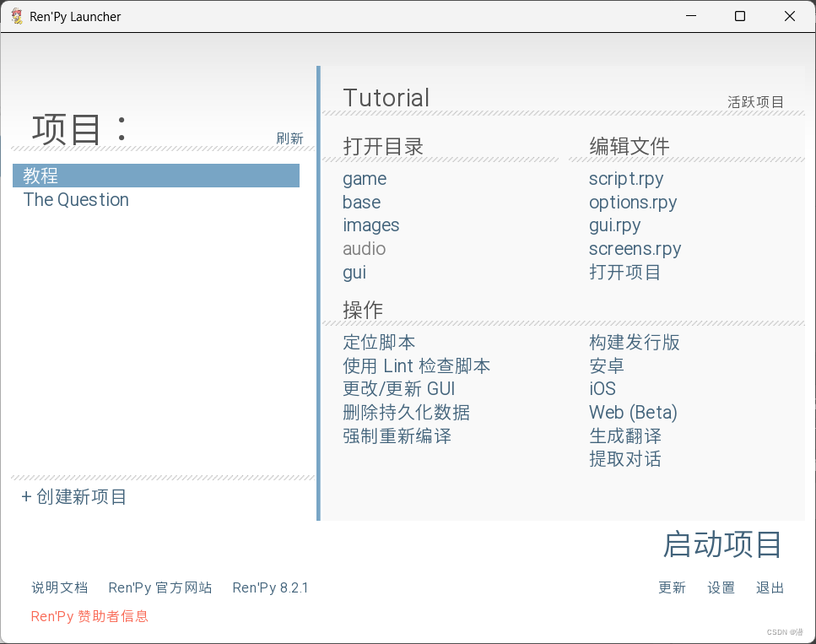
Task: Close the Ren'Py Launcher window
Action: [790, 16]
